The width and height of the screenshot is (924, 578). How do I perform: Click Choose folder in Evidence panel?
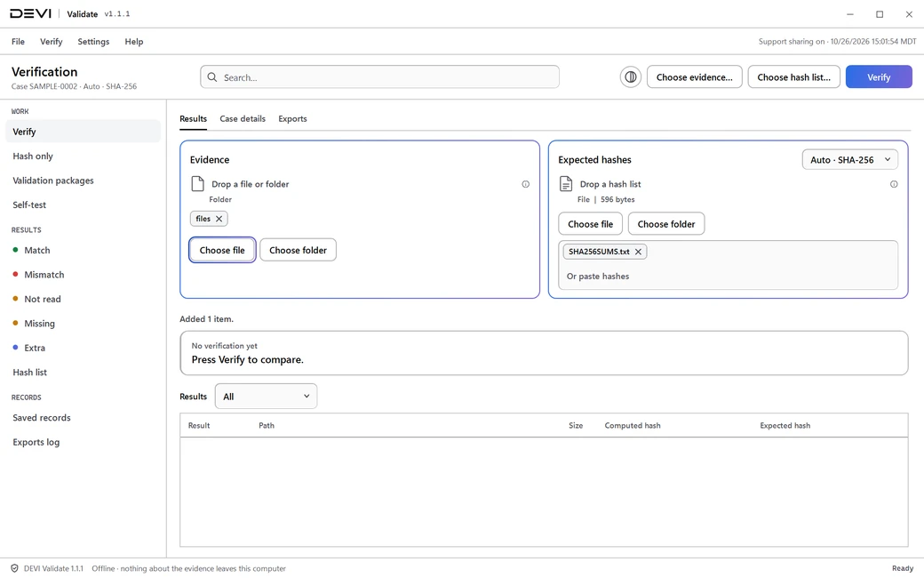(x=299, y=250)
